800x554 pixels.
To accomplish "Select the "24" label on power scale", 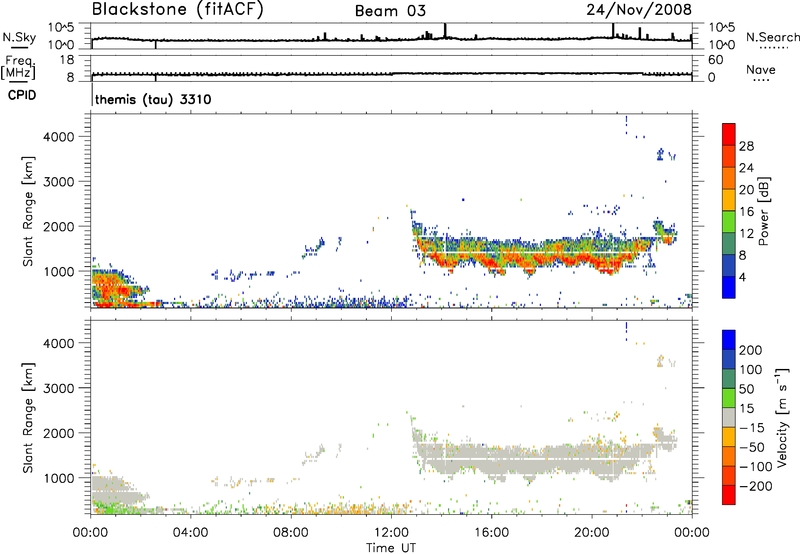I will tap(746, 168).
